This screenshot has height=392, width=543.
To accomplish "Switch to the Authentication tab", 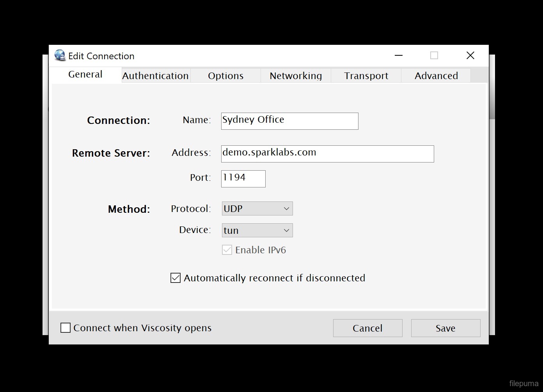I will (156, 76).
